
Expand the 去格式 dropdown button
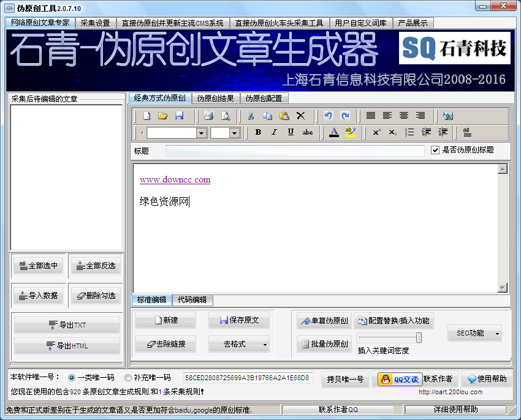[x=265, y=345]
